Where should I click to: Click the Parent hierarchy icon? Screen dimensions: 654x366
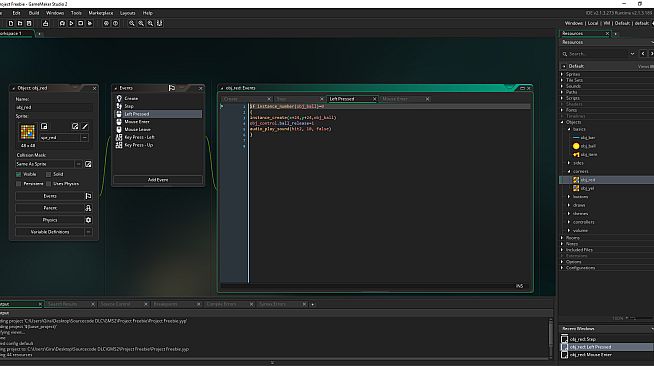[x=88, y=208]
